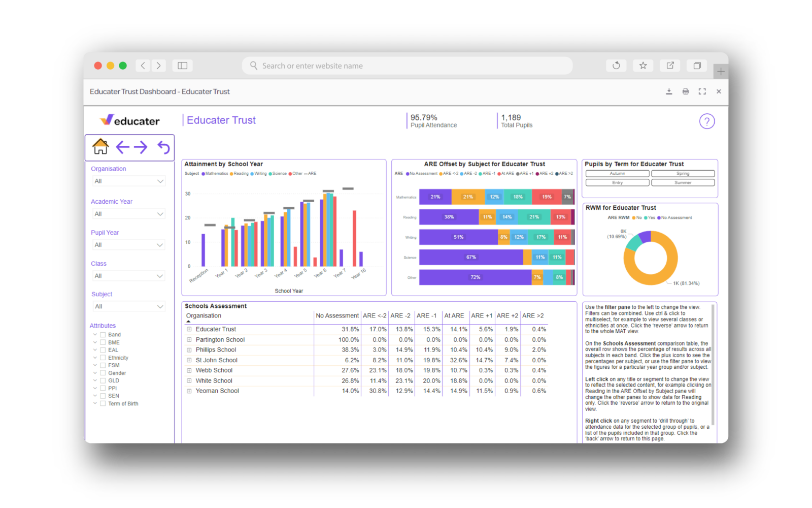The height and width of the screenshot is (508, 812).
Task: Click the Total Pupils 1,189 card
Action: [516, 121]
